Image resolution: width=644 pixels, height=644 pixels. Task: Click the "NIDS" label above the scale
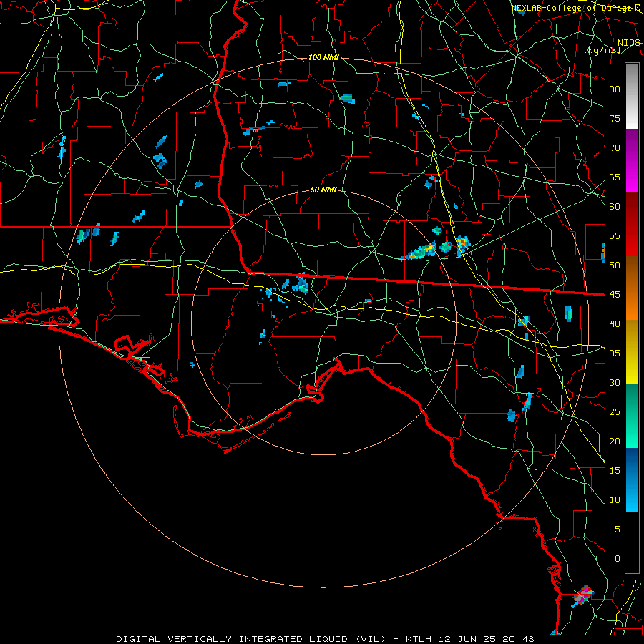[629, 43]
